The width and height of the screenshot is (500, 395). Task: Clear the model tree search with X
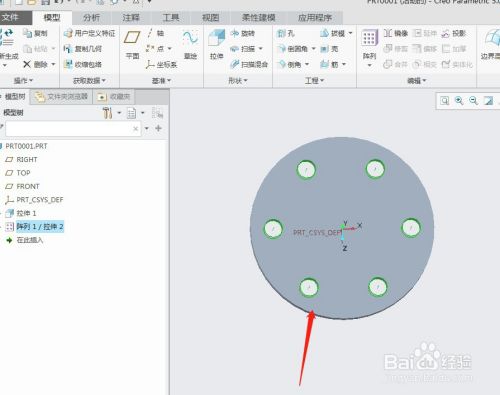[135, 129]
